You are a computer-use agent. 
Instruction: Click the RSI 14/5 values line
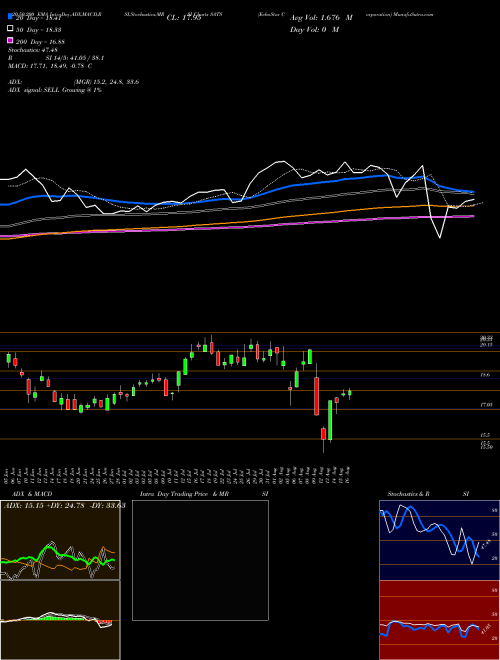pyautogui.click(x=56, y=58)
